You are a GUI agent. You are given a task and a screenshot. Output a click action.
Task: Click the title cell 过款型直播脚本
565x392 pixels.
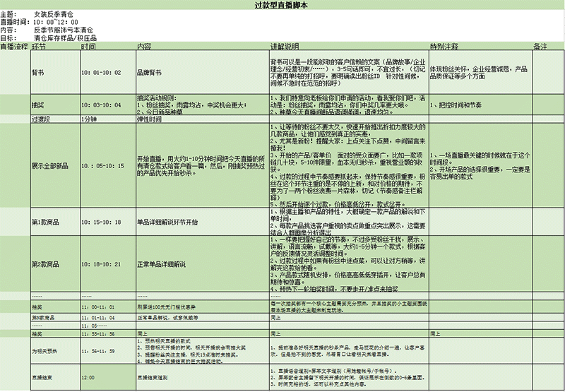[x=282, y=4]
